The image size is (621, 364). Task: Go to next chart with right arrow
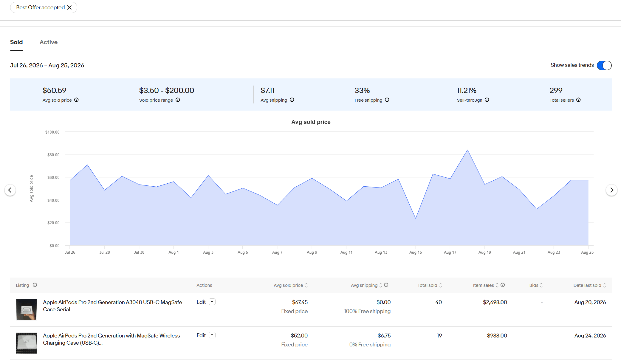coord(611,190)
